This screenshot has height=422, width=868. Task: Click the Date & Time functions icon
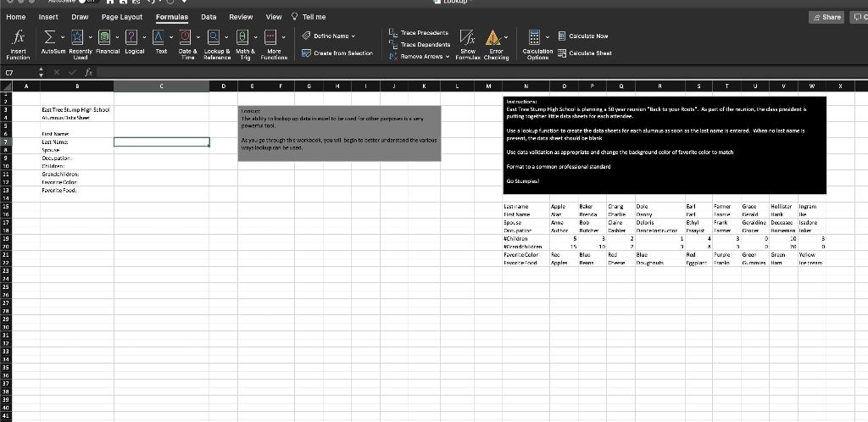click(185, 37)
